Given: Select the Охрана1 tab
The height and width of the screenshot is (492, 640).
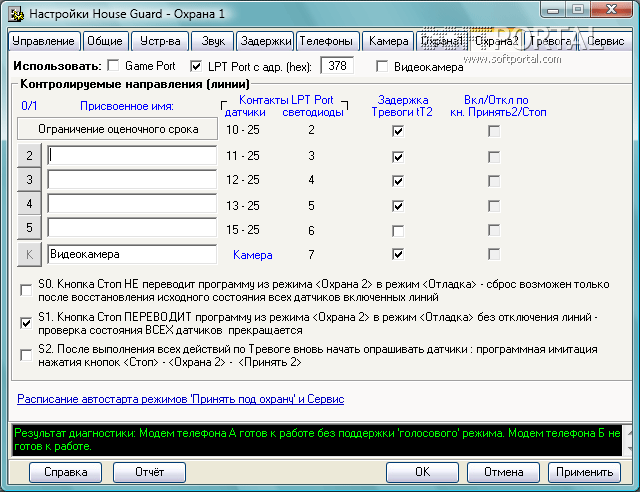Looking at the screenshot, I should (x=442, y=41).
